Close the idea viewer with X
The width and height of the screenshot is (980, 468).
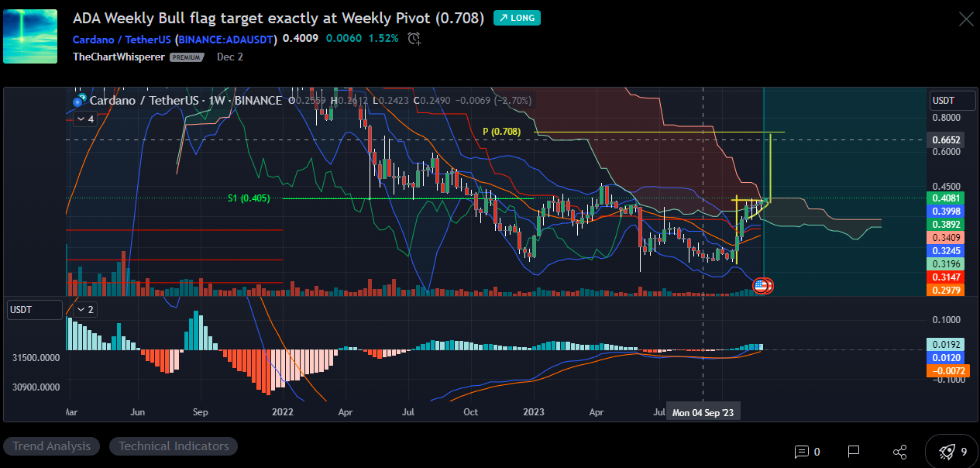[966, 19]
